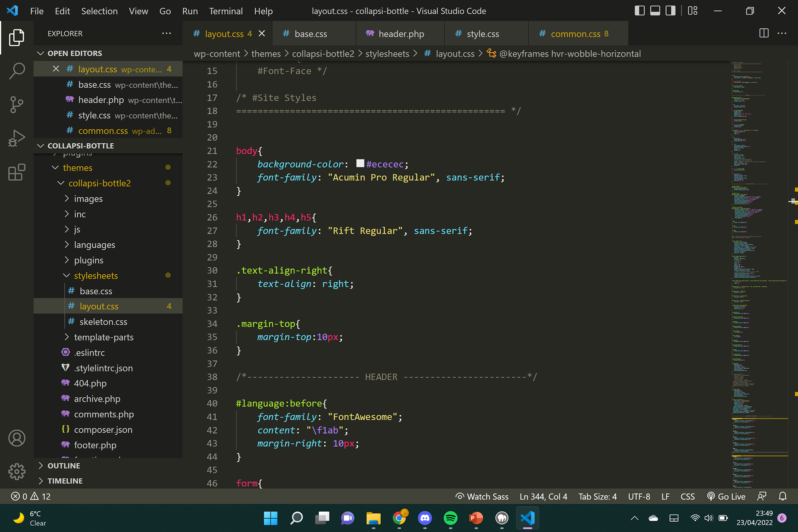The height and width of the screenshot is (532, 798).
Task: Expand the Outline section
Action: [x=41, y=465]
